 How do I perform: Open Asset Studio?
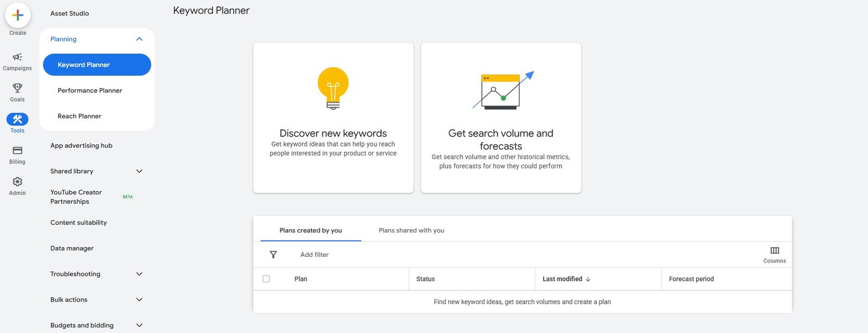pos(69,13)
